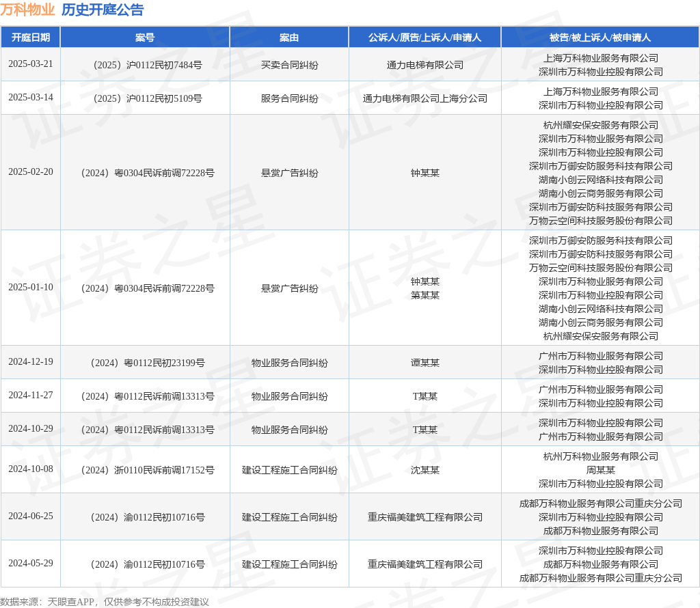Image resolution: width=700 pixels, height=608 pixels.
Task: Click 上海万科物业服务有限公司 in the 2025-03-14 row
Action: pos(600,92)
